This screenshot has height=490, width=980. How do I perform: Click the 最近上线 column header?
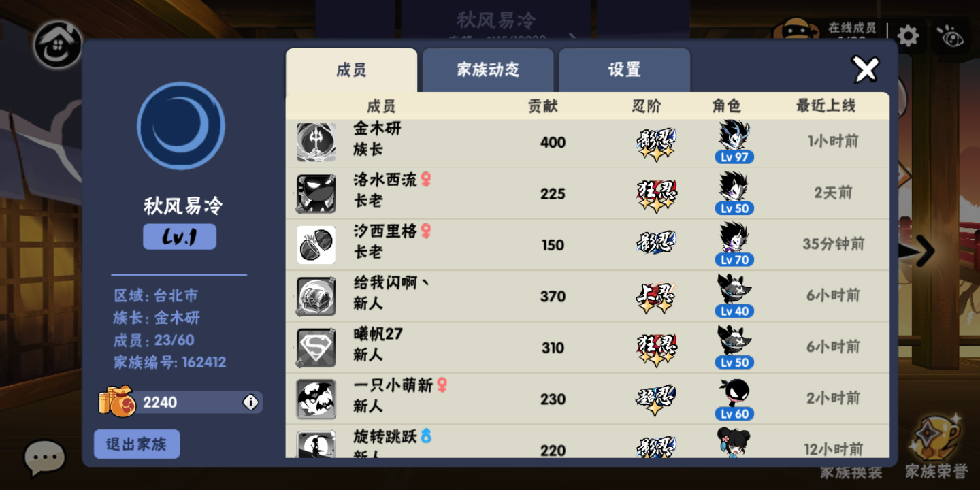[x=826, y=105]
